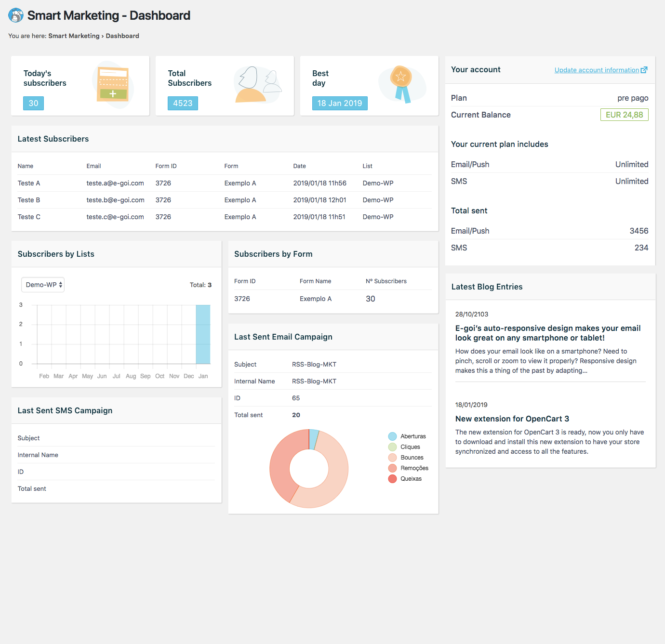Click Exemplo A in Subscribers by Form
Screen dimensions: 665x644
[x=316, y=299]
